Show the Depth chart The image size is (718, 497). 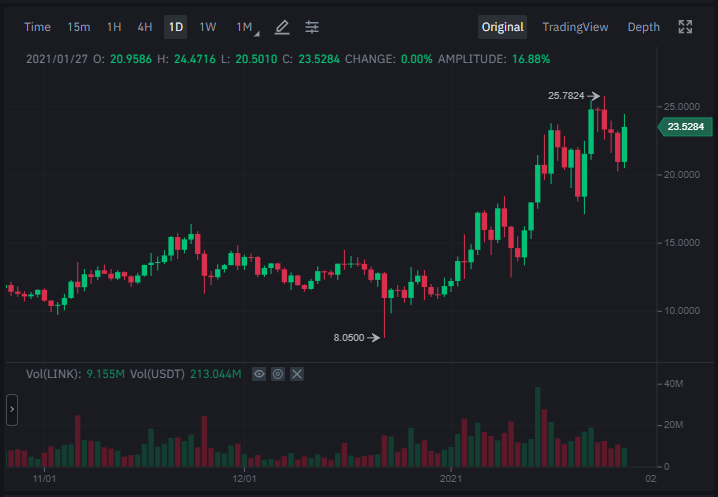coord(643,27)
